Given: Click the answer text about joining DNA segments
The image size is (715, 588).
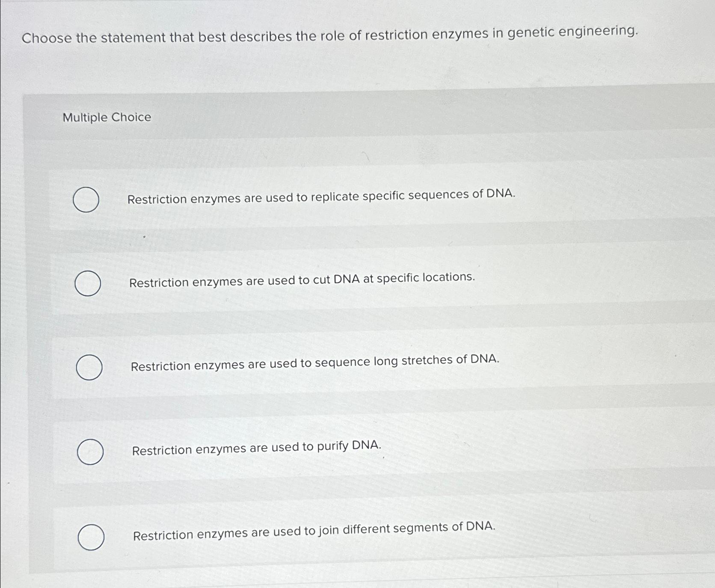Looking at the screenshot, I should pos(314,531).
